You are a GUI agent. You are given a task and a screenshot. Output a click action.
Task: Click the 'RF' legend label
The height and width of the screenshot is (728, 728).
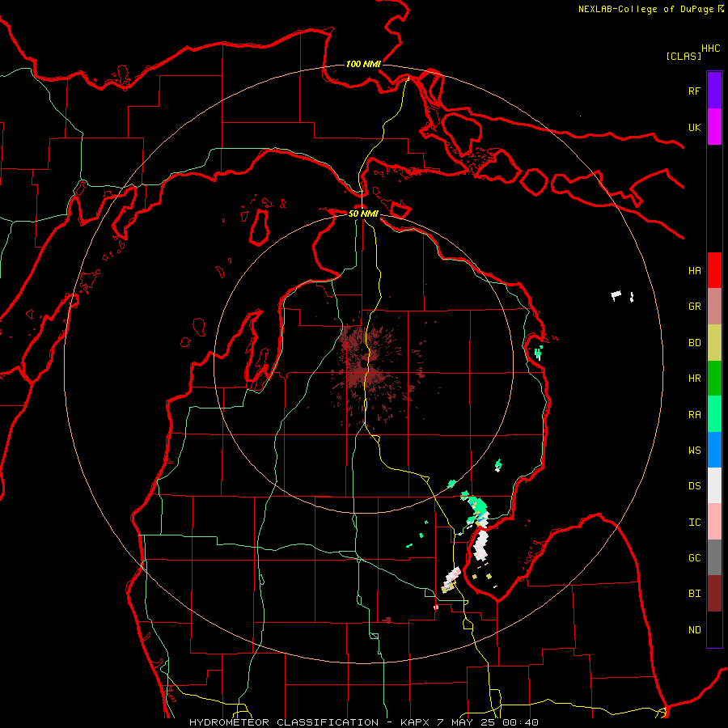pyautogui.click(x=694, y=91)
